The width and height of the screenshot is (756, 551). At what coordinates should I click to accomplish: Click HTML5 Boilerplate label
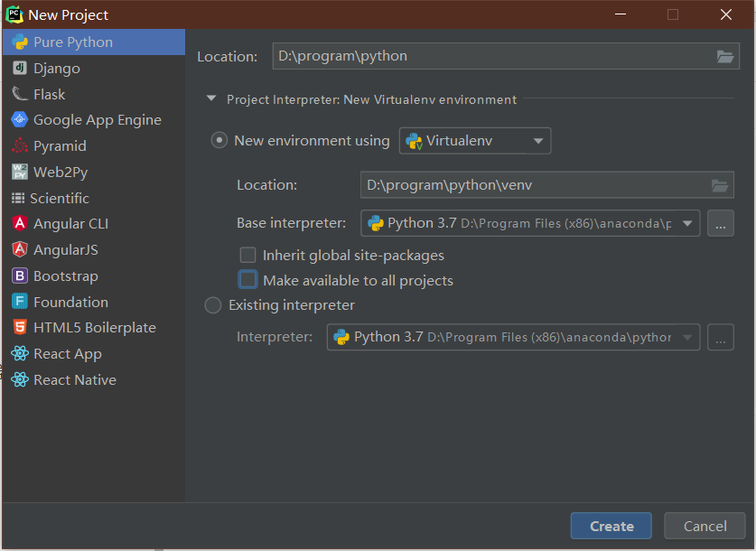[95, 328]
